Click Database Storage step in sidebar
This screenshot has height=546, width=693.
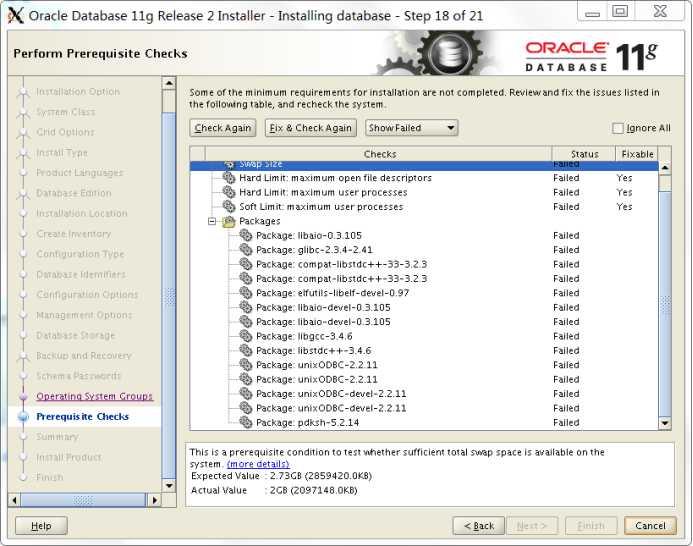pyautogui.click(x=76, y=336)
